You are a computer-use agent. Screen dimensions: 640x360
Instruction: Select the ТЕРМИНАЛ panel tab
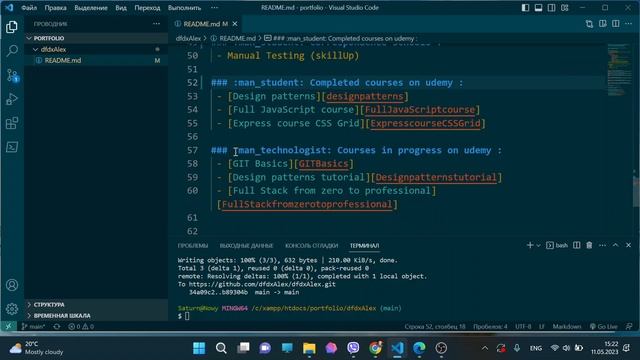[x=364, y=245]
